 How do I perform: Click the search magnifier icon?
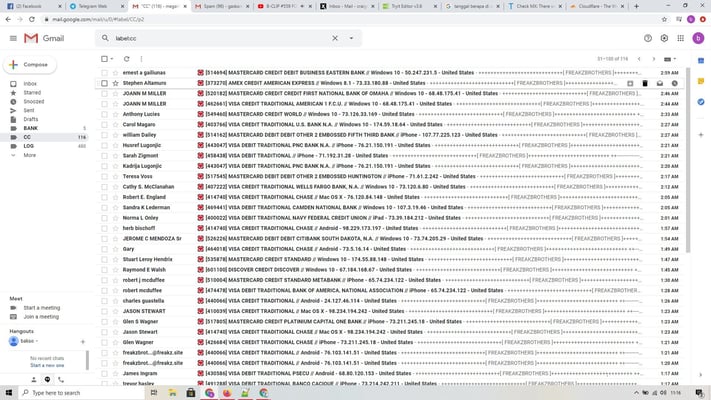[105, 38]
